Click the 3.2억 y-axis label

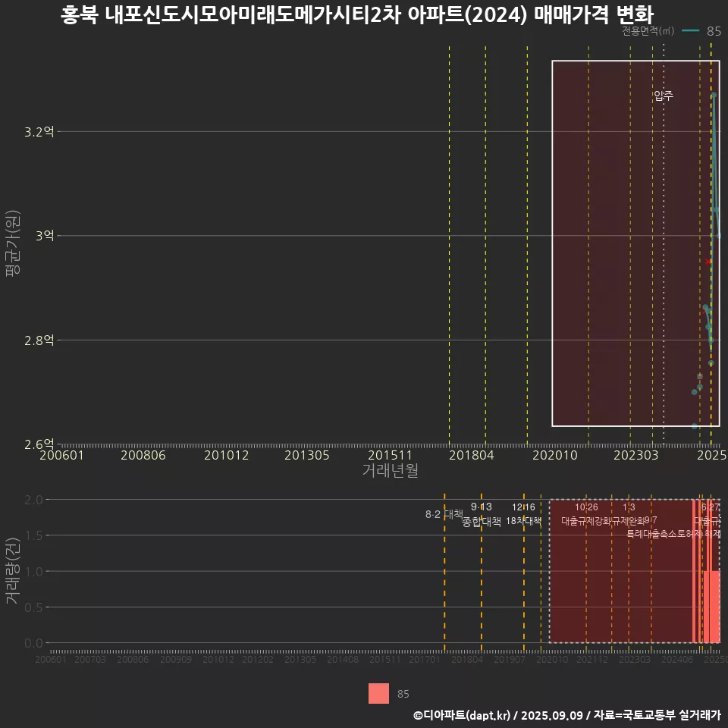pyautogui.click(x=39, y=132)
